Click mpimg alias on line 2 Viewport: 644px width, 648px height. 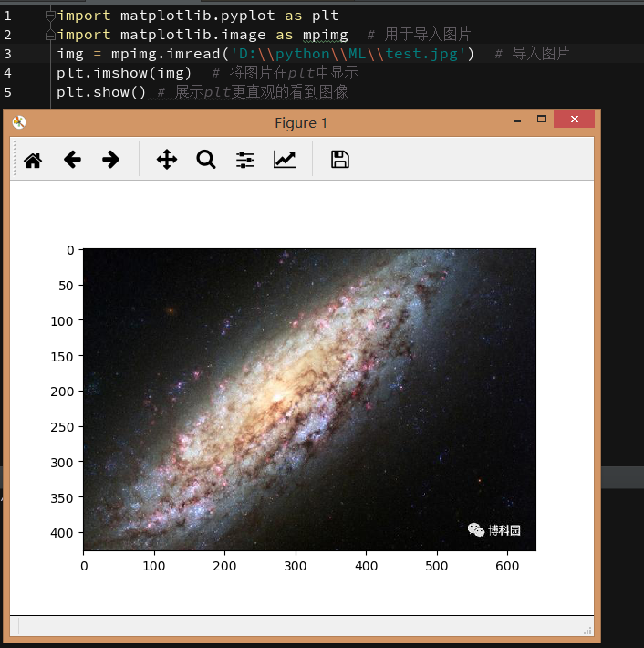(325, 35)
